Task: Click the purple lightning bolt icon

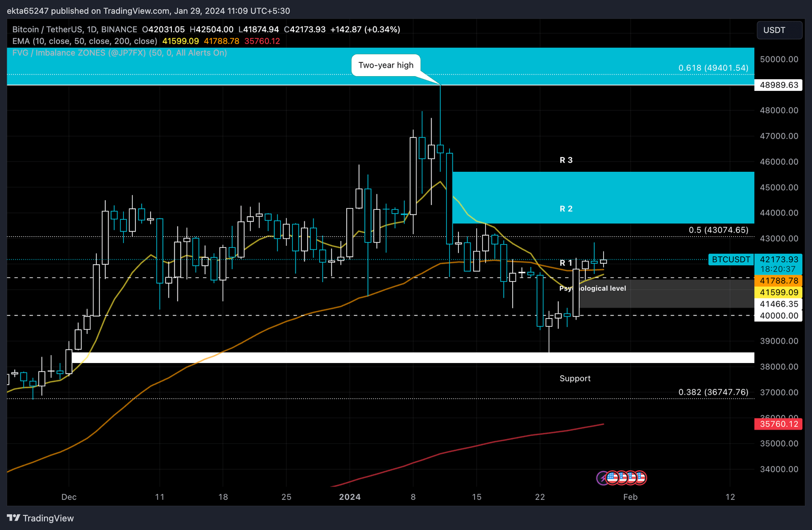Action: coord(603,478)
